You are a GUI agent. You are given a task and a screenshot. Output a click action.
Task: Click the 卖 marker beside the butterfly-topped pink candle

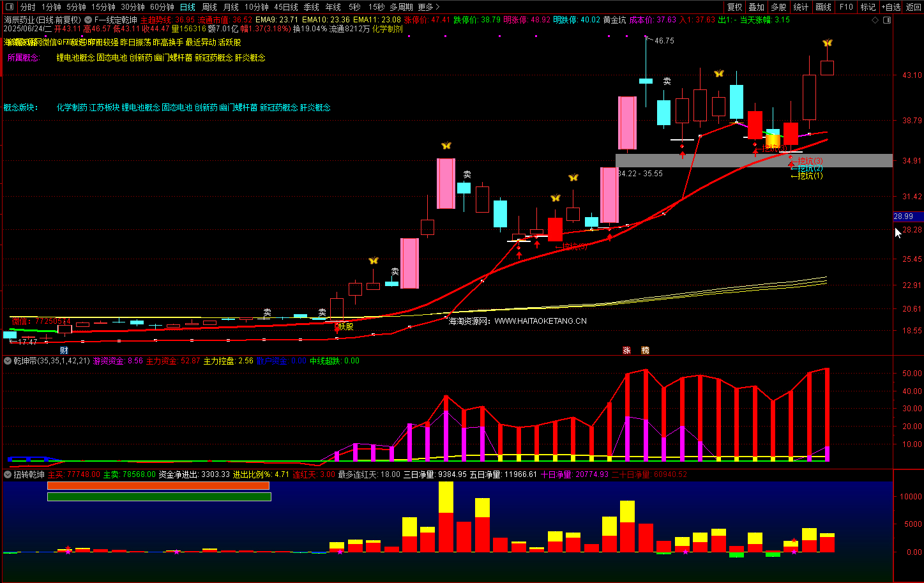point(467,174)
